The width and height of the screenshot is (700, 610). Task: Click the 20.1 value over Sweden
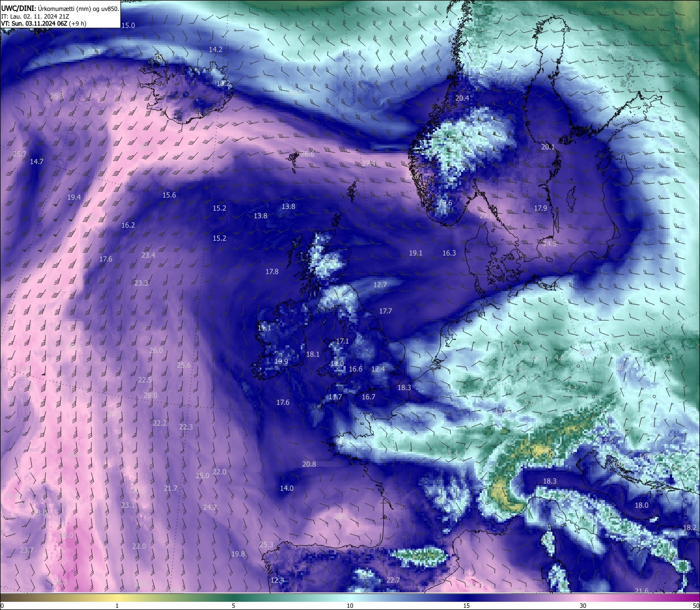547,147
